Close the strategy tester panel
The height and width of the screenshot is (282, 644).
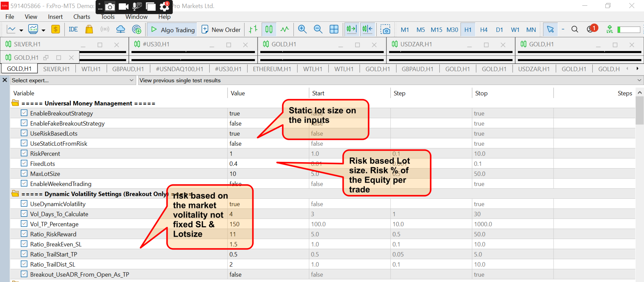pyautogui.click(x=5, y=80)
